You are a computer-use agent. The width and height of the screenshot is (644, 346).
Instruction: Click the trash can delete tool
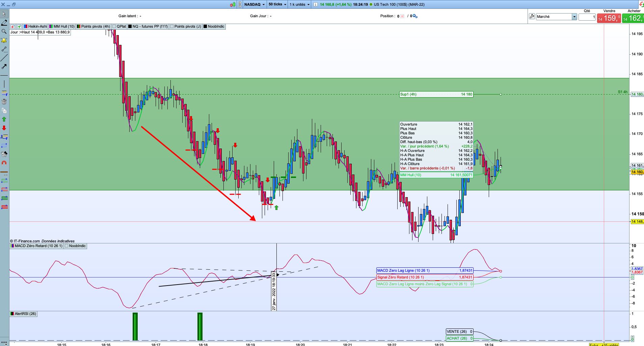[x=4, y=102]
